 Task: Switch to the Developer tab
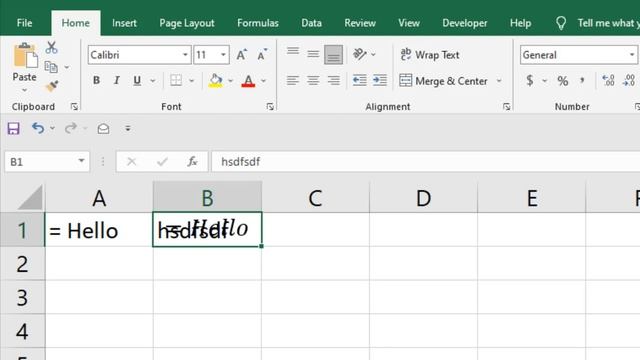pyautogui.click(x=465, y=23)
